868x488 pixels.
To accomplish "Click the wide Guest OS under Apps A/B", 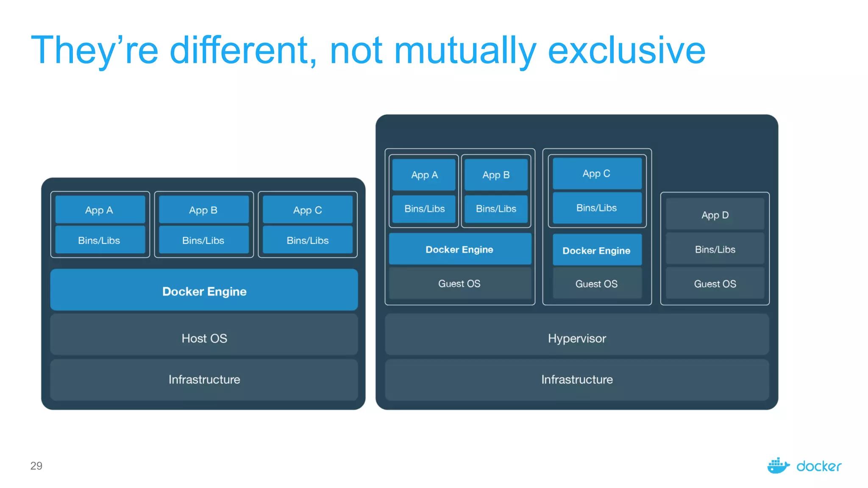I will pyautogui.click(x=459, y=283).
